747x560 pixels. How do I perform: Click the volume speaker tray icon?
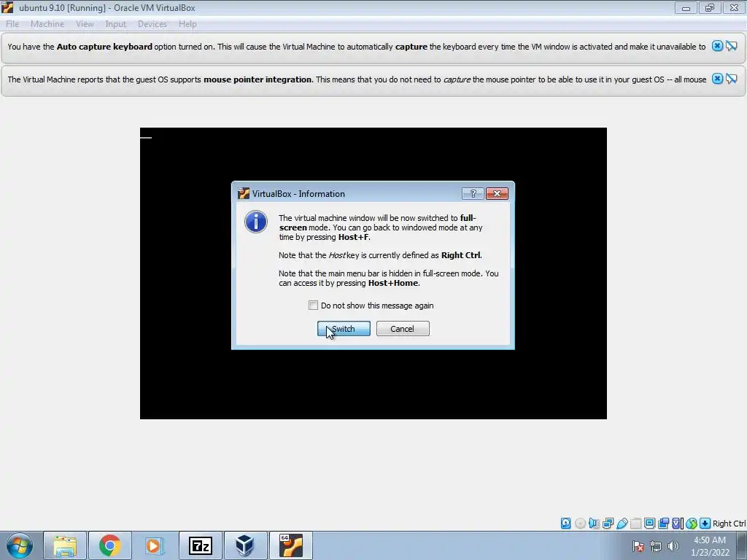673,546
